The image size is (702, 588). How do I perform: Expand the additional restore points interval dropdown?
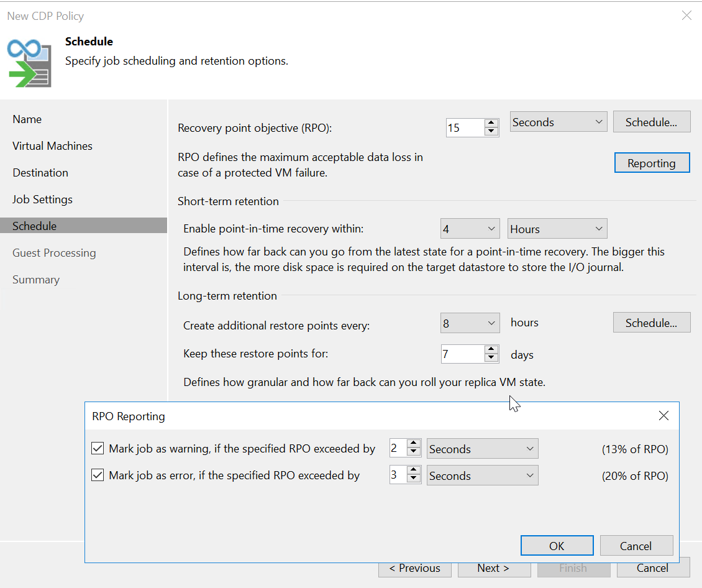(x=470, y=323)
